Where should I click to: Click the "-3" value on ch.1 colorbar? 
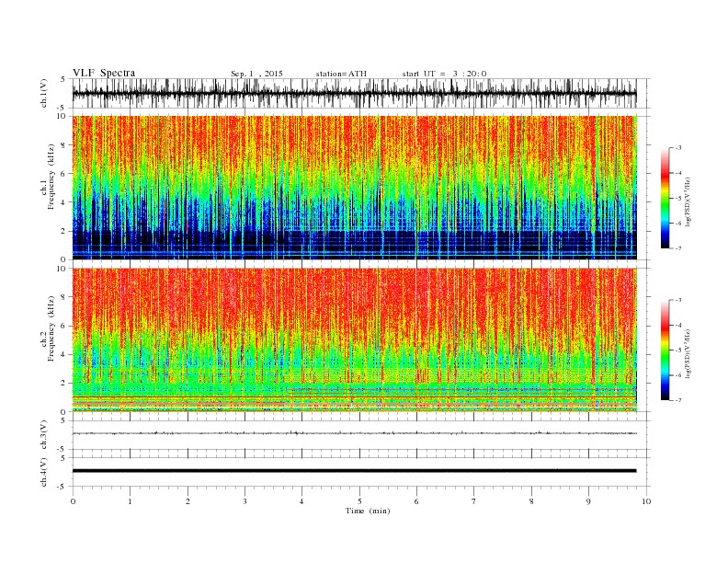pos(677,148)
